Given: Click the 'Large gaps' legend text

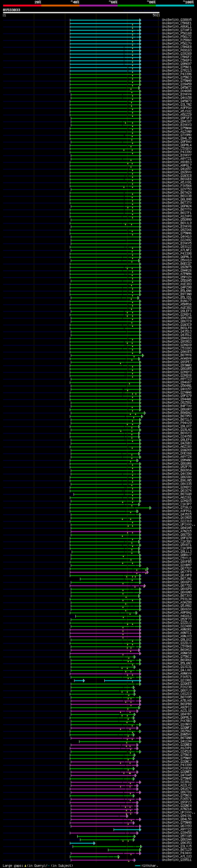Looking at the screenshot, I should 13,865.
